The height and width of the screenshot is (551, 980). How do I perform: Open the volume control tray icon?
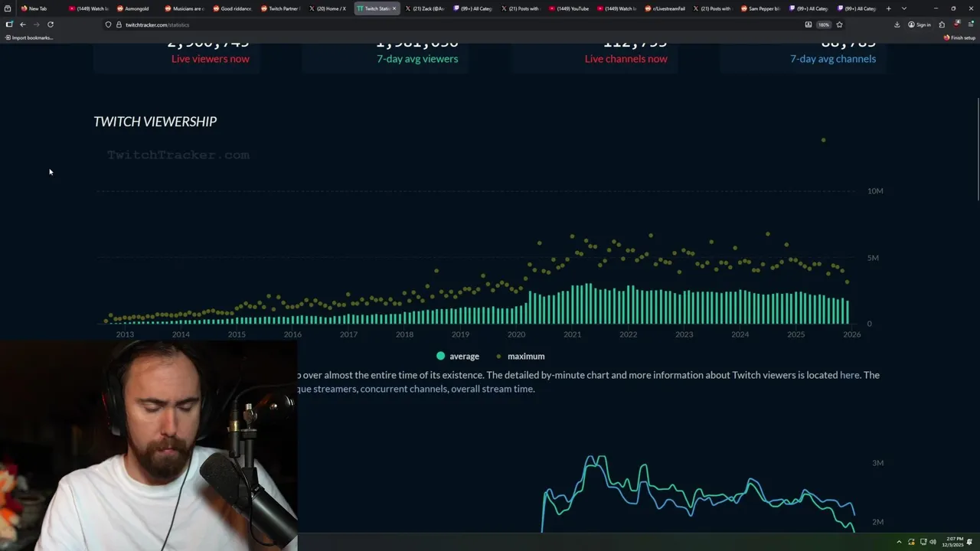pos(933,542)
